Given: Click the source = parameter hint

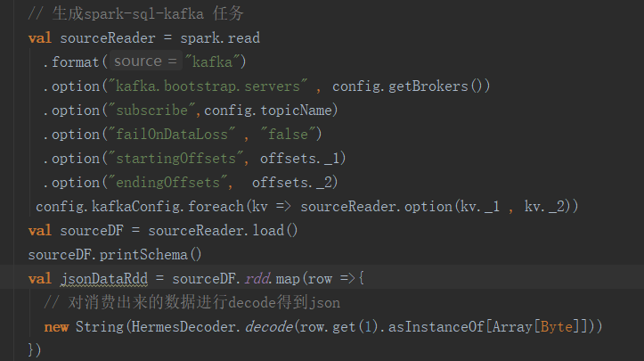Looking at the screenshot, I should [145, 62].
